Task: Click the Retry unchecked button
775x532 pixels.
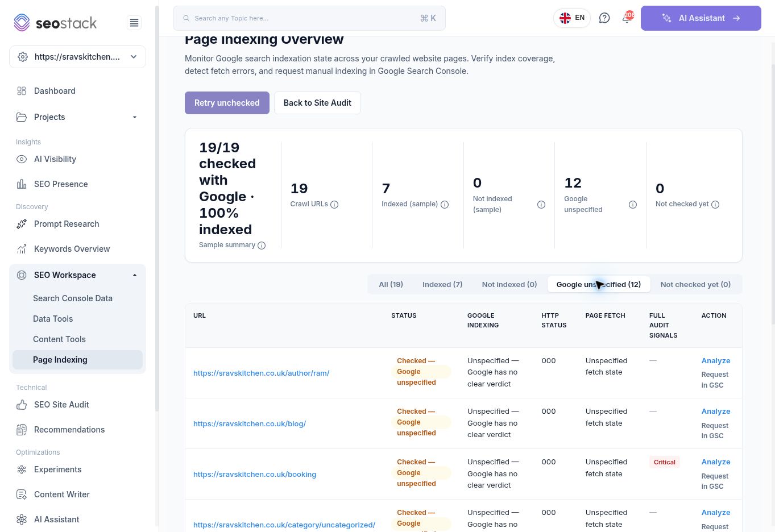Action: point(227,103)
